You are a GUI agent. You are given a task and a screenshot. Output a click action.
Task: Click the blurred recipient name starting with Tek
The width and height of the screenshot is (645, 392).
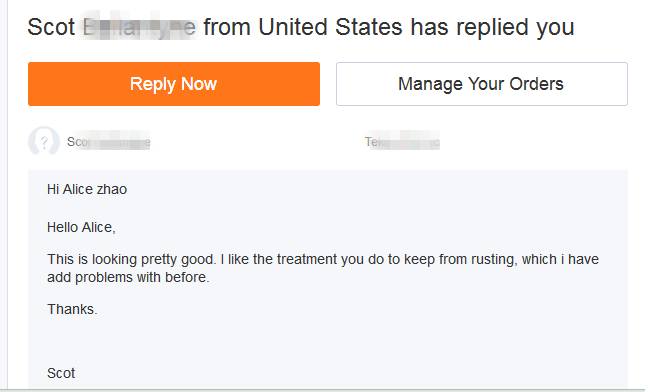pyautogui.click(x=402, y=141)
